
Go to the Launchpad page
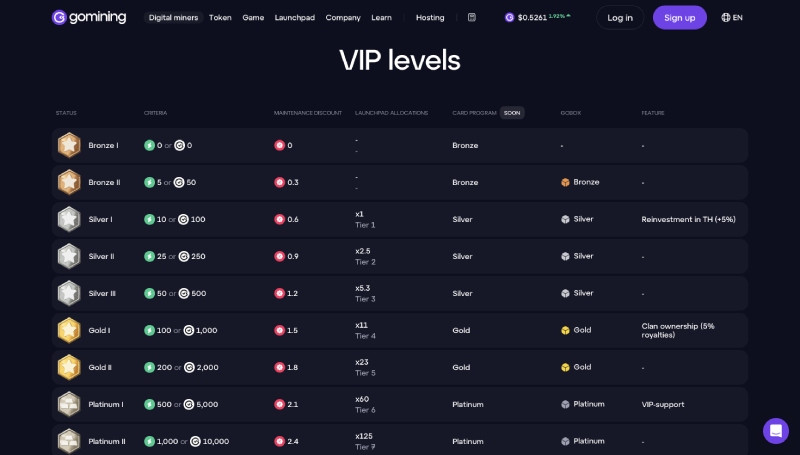pos(295,17)
